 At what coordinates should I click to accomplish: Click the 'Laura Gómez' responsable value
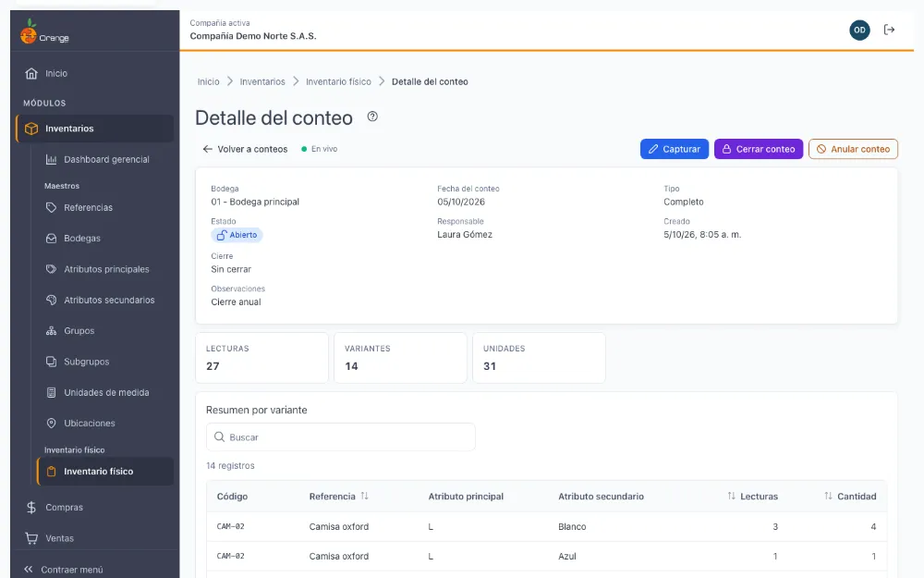(465, 235)
